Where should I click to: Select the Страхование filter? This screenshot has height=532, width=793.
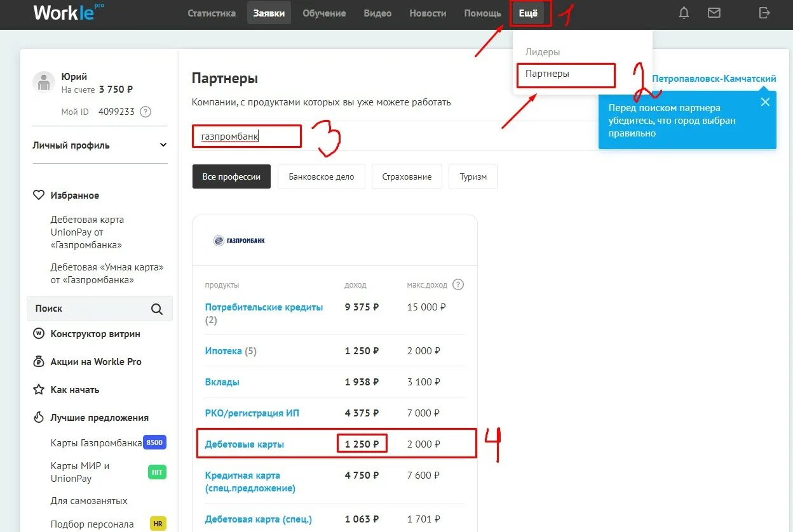coord(407,176)
